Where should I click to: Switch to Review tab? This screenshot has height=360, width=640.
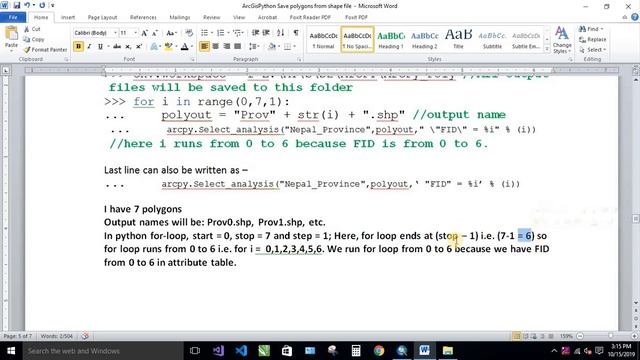click(211, 17)
